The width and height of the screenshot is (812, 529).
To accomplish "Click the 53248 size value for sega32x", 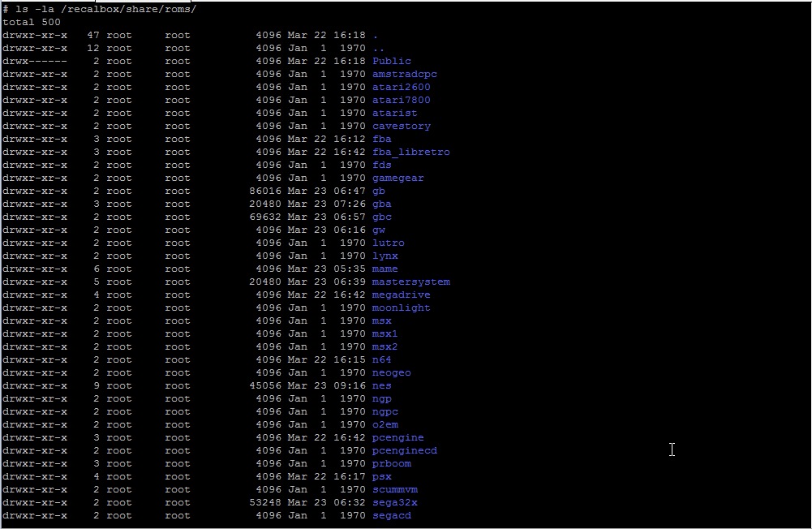I will pos(265,502).
